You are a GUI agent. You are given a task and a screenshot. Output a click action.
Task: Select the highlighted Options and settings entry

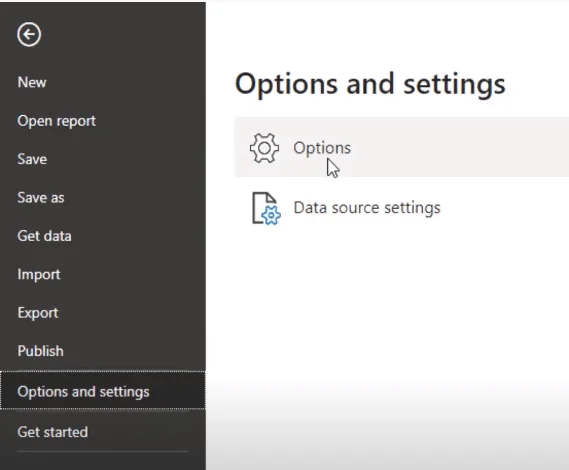[x=103, y=391]
